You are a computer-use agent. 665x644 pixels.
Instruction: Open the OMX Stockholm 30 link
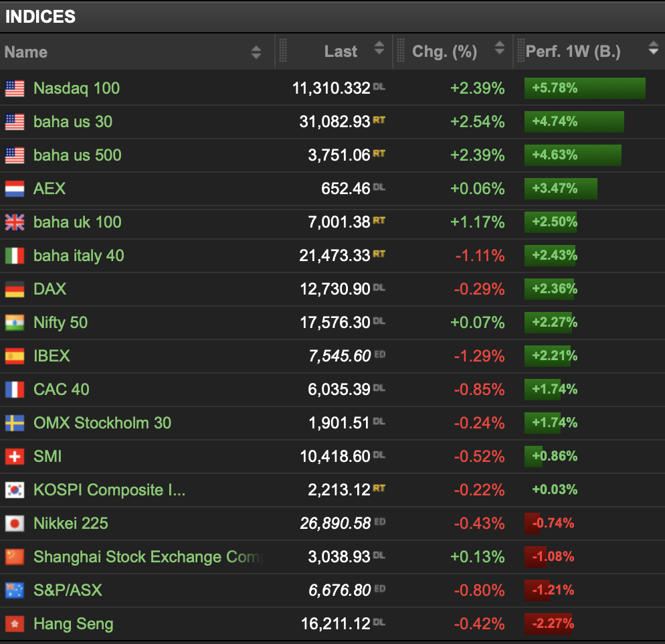click(x=102, y=423)
